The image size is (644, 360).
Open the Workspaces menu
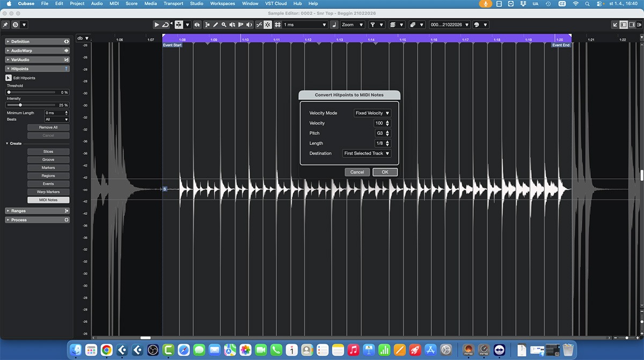[223, 4]
